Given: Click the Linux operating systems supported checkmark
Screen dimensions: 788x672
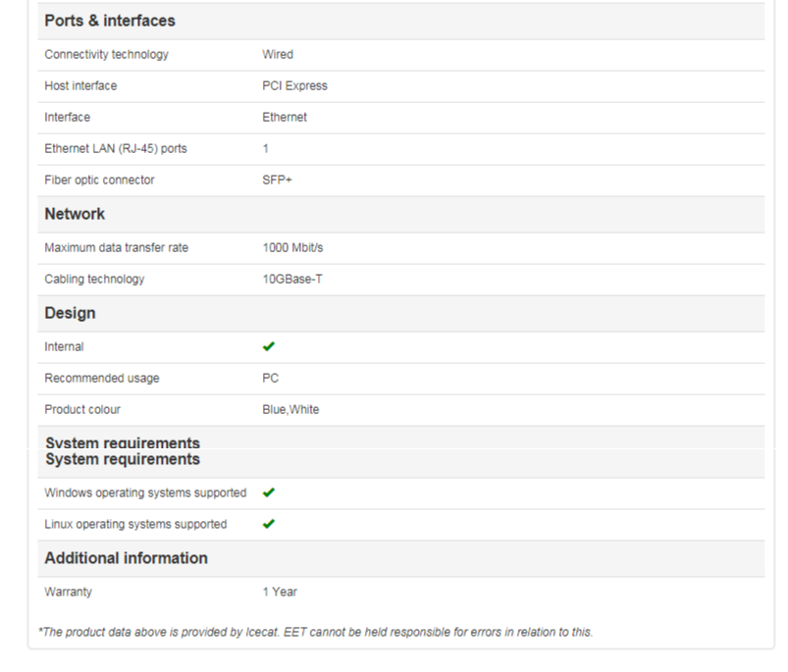Looking at the screenshot, I should point(269,524).
